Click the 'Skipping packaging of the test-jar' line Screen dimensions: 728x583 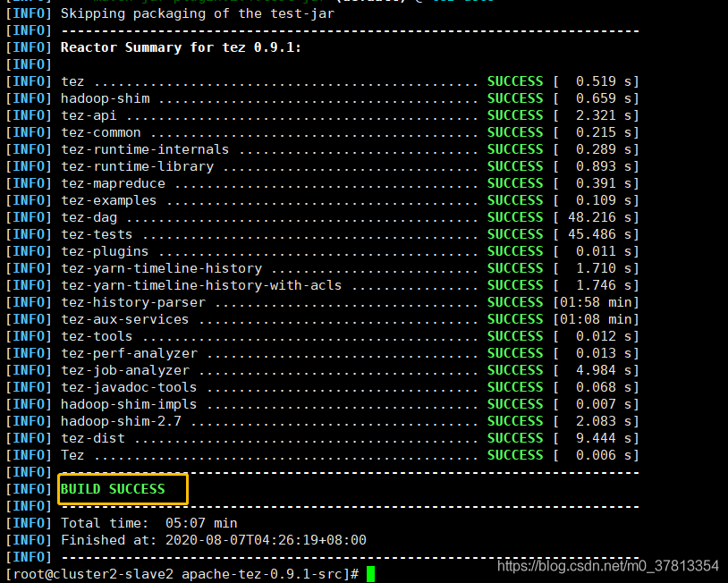click(x=198, y=14)
